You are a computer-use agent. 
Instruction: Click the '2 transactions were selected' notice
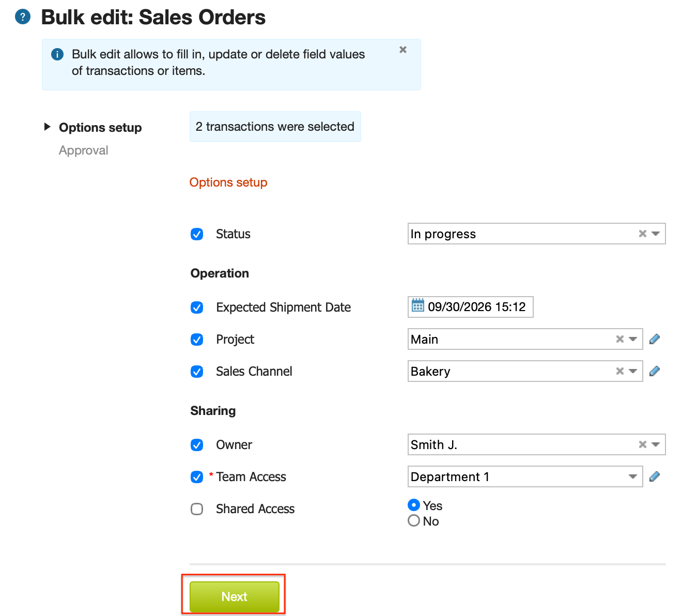pos(275,127)
